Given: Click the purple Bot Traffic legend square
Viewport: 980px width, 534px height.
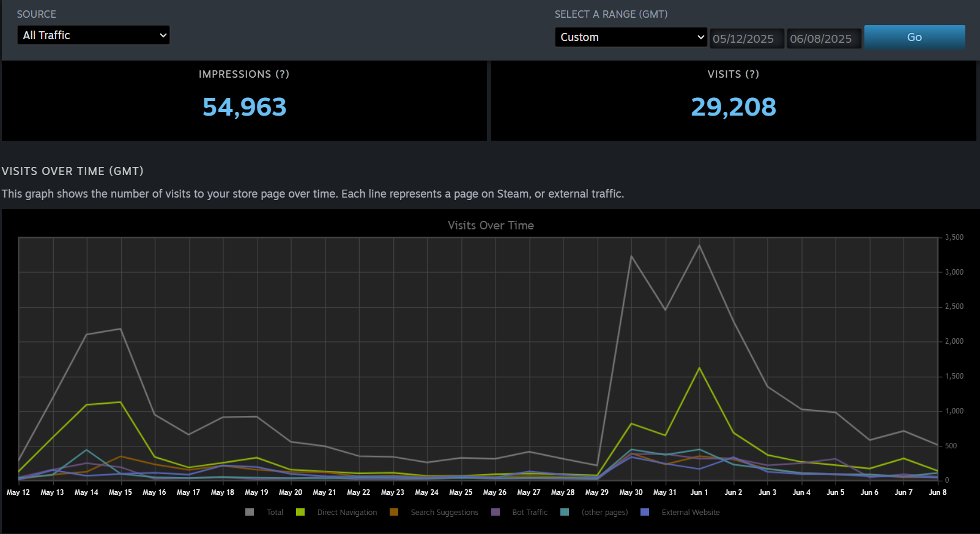Looking at the screenshot, I should (x=496, y=512).
